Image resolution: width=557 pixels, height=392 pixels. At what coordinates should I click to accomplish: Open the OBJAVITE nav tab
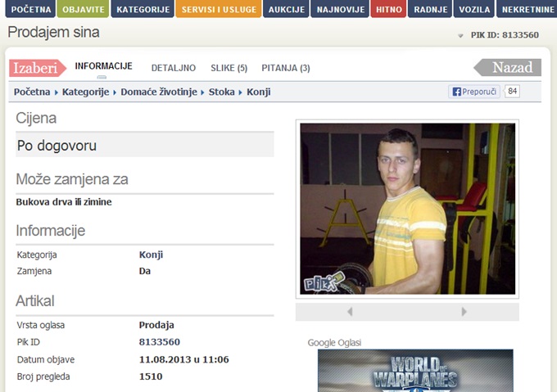(84, 9)
